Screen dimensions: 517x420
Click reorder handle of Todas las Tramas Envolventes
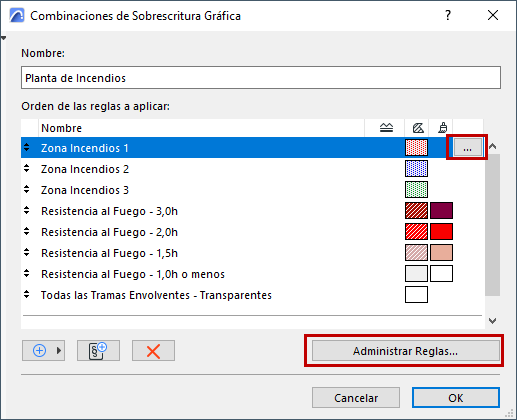click(27, 294)
